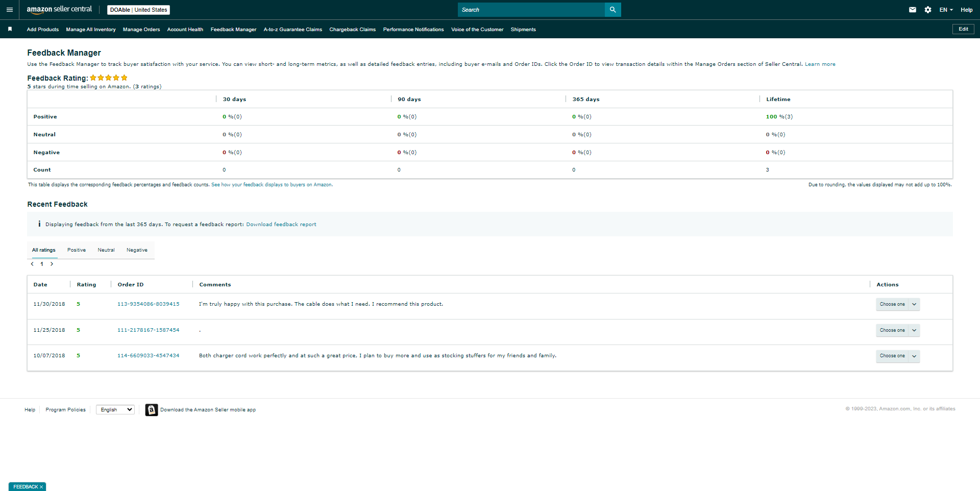Open Account Health page
Screen dimensions: 980x491
click(185, 30)
